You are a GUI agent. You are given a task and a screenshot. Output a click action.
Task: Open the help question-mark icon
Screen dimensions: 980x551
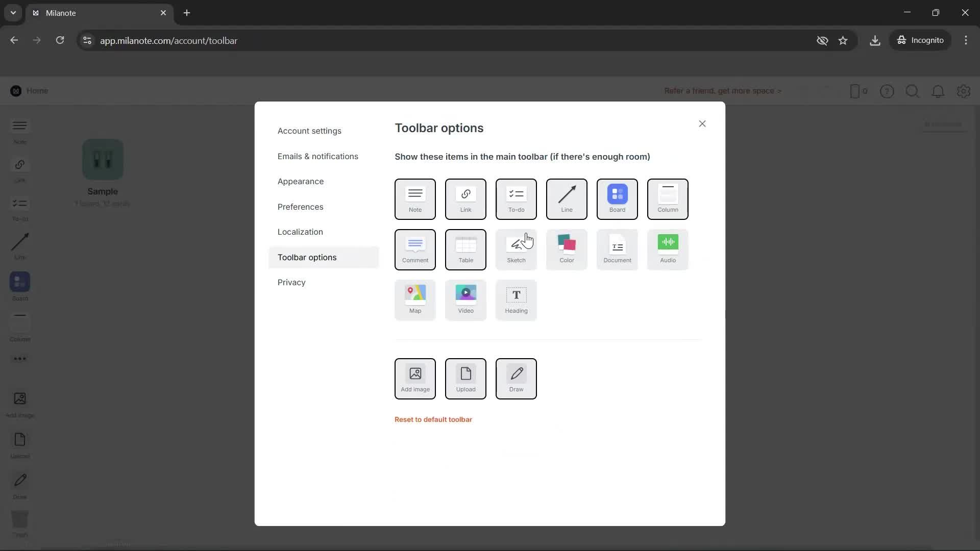(x=887, y=91)
